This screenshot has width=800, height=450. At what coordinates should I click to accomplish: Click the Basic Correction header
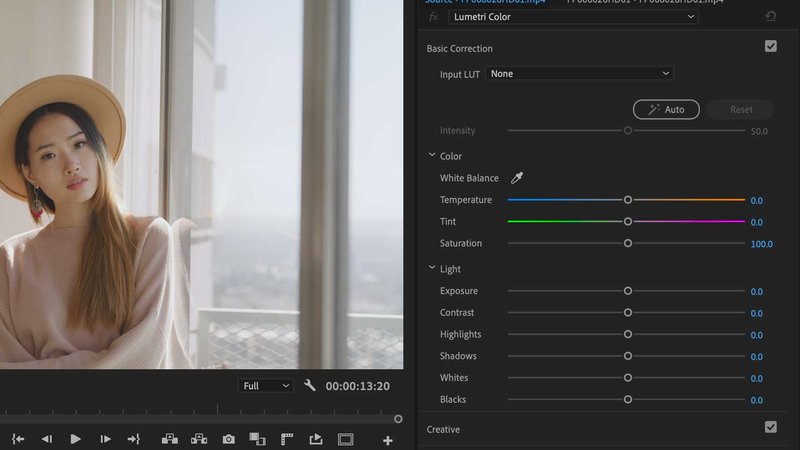(x=459, y=48)
